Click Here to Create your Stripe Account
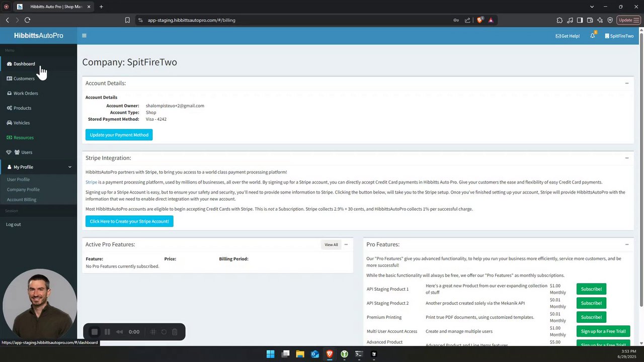Viewport: 644px width, 362px height. tap(129, 221)
